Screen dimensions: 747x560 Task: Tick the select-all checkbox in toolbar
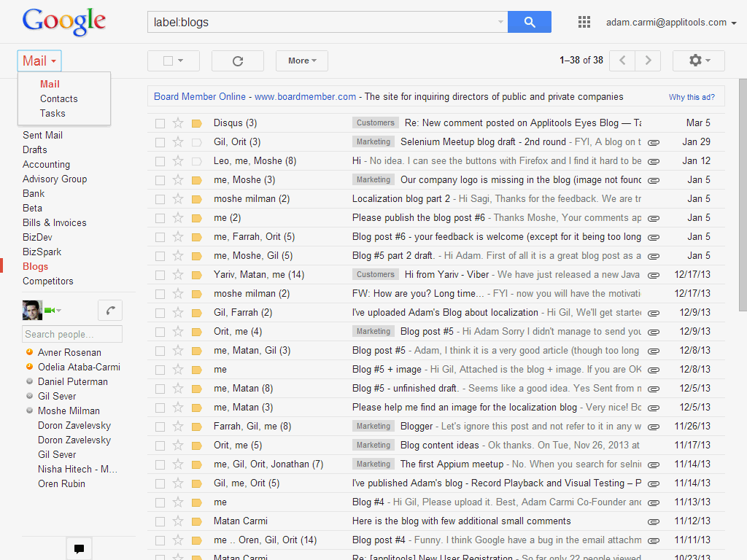pyautogui.click(x=168, y=61)
